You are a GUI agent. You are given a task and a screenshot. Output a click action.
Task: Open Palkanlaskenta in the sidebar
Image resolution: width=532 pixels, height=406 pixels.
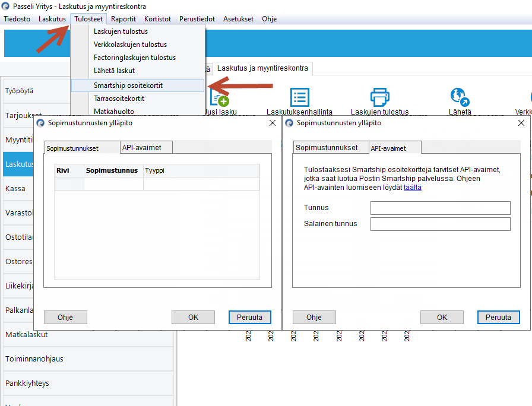[x=18, y=310]
